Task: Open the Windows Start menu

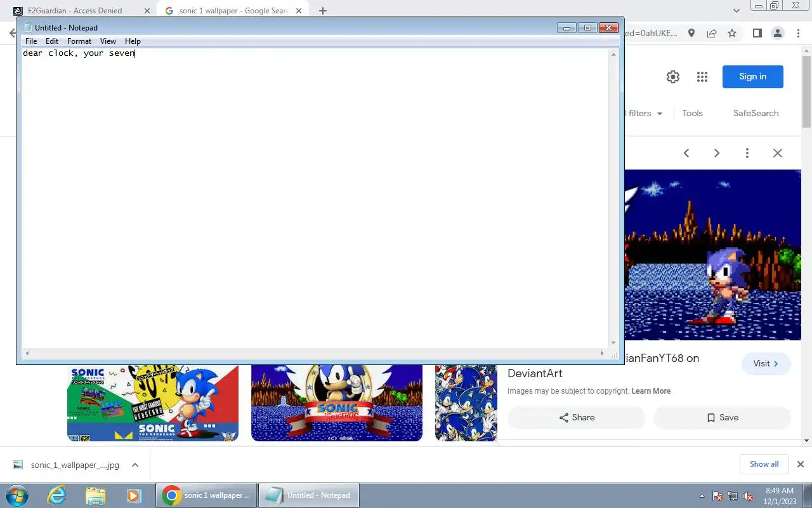Action: (x=16, y=495)
